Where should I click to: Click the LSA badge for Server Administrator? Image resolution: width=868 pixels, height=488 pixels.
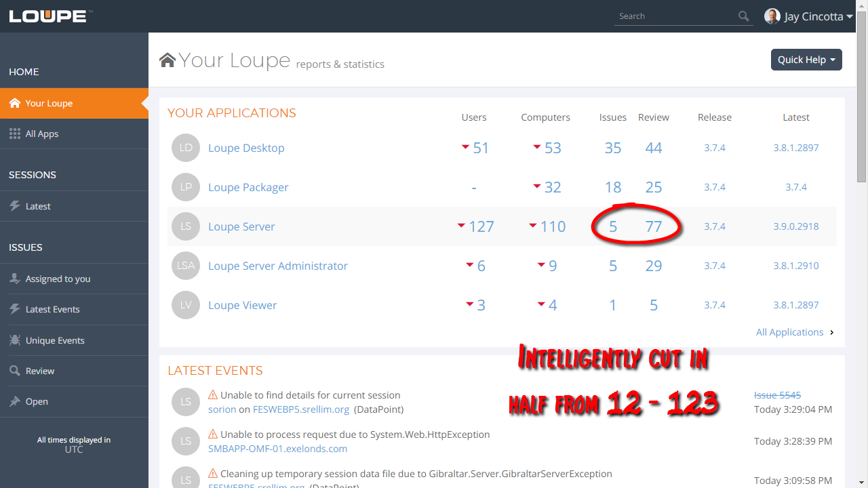[x=186, y=266]
